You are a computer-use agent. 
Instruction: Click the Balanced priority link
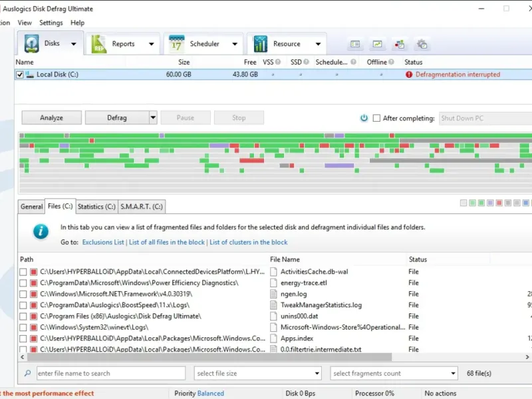click(211, 393)
